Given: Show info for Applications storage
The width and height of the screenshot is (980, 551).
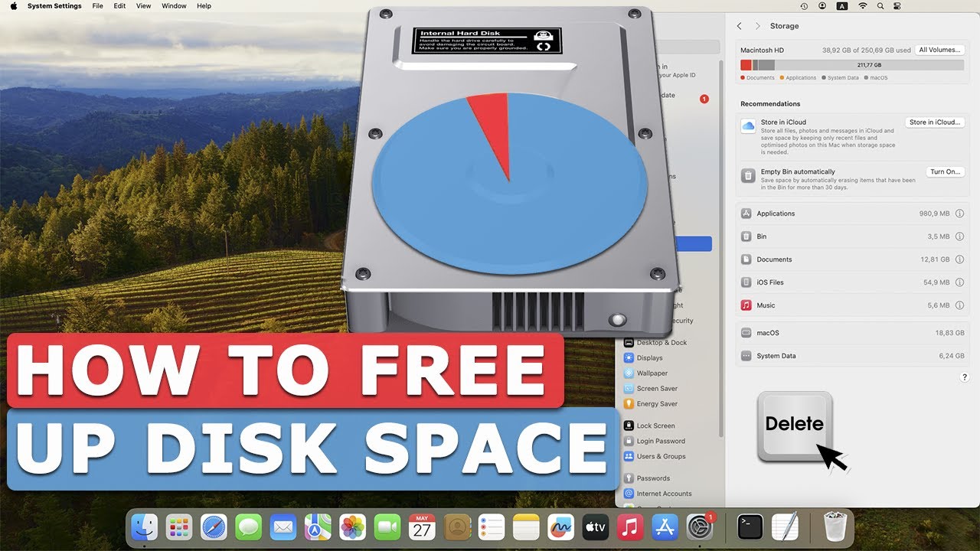Looking at the screenshot, I should (x=959, y=214).
